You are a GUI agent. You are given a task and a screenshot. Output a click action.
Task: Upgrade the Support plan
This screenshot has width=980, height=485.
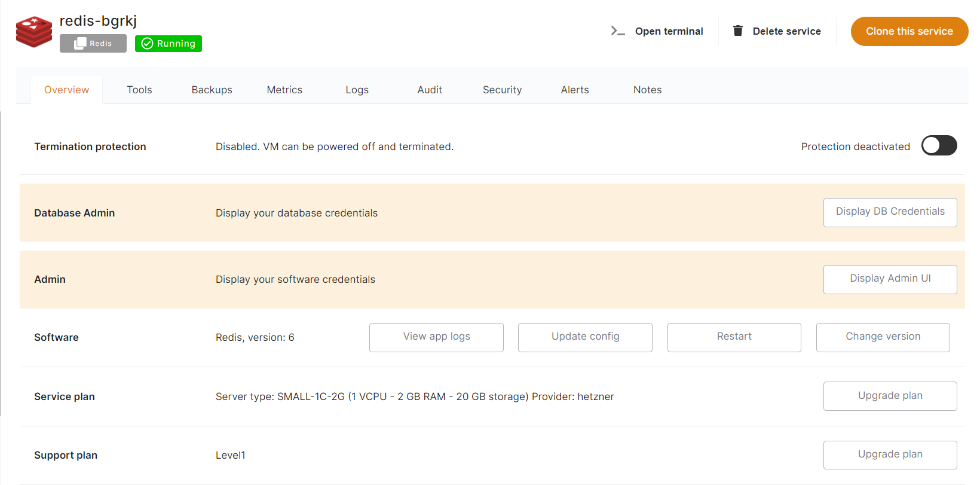890,455
